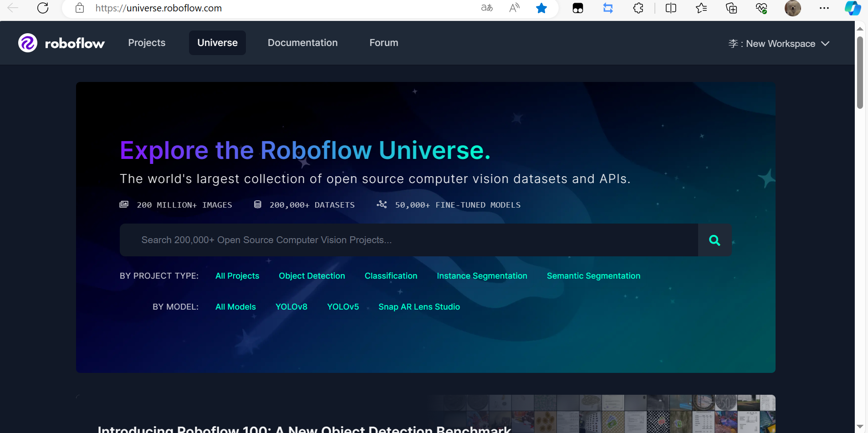The height and width of the screenshot is (433, 868).
Task: Click the '50,000+ FINE-TUNED MODELS' text
Action: pos(458,205)
